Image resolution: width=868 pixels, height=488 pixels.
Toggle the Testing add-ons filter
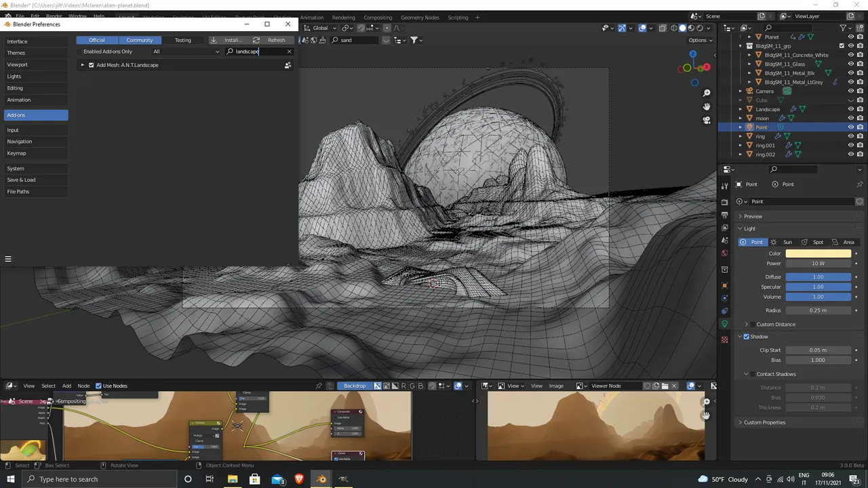tap(182, 40)
